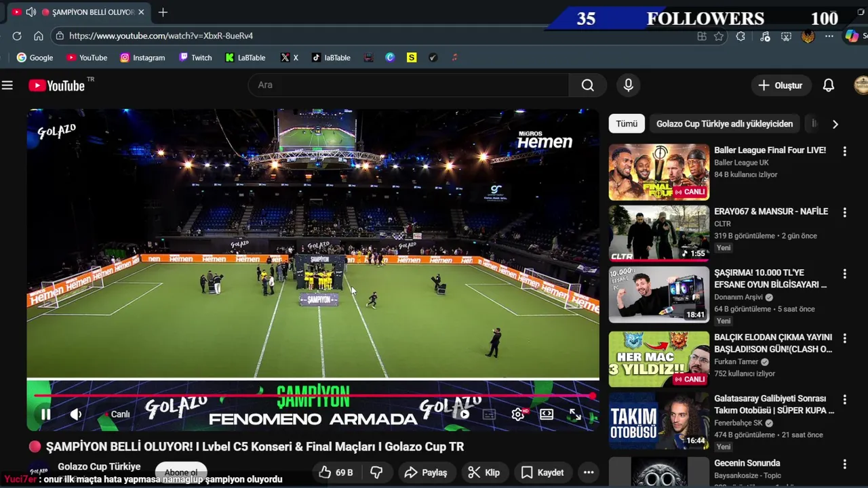Screen dimensions: 868x488
Task: Open the browser three-dot settings menu
Action: coord(829,37)
